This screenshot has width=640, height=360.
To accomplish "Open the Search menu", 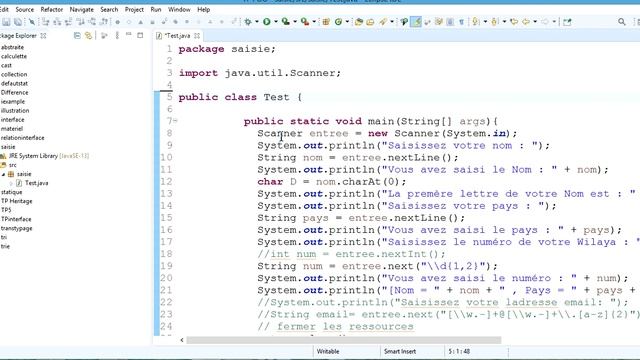I will click(x=109, y=9).
